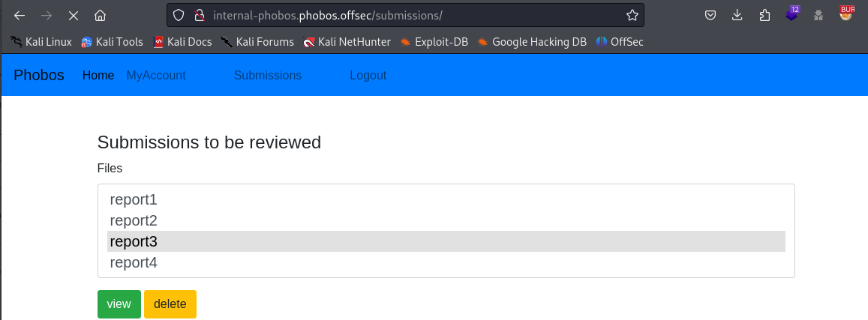Open Exploit-DB bookmark
This screenshot has height=320, width=868.
pyautogui.click(x=434, y=42)
